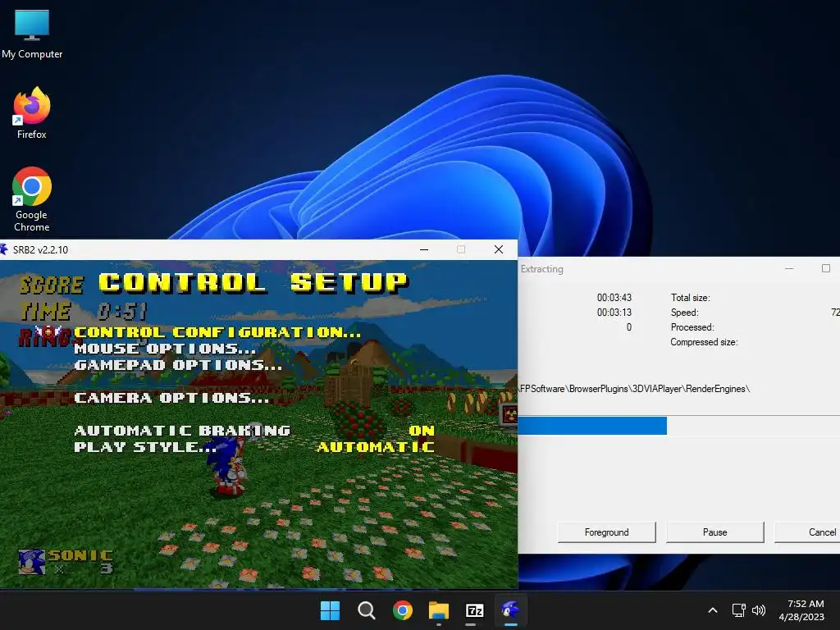Image resolution: width=840 pixels, height=630 pixels.
Task: Pause the extraction
Action: (x=714, y=532)
